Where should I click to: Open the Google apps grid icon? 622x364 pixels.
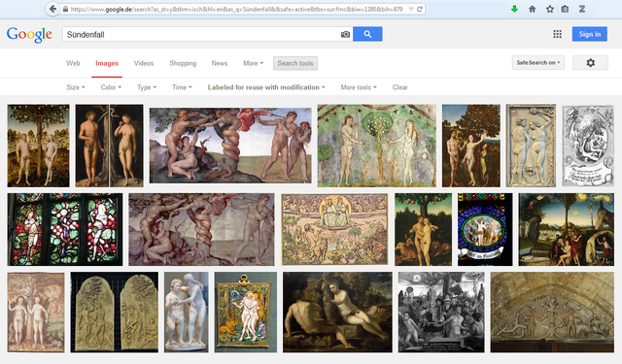[x=557, y=34]
